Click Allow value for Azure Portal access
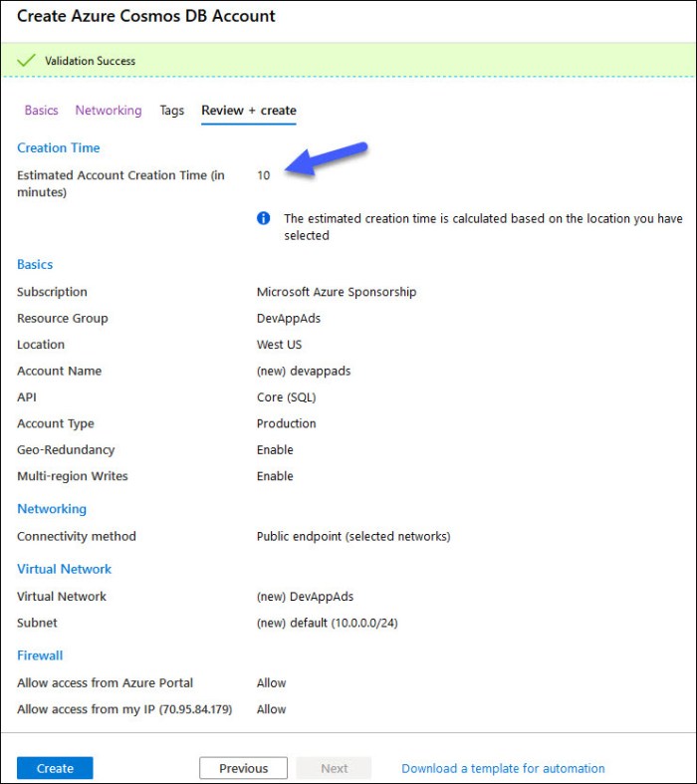 pyautogui.click(x=271, y=683)
